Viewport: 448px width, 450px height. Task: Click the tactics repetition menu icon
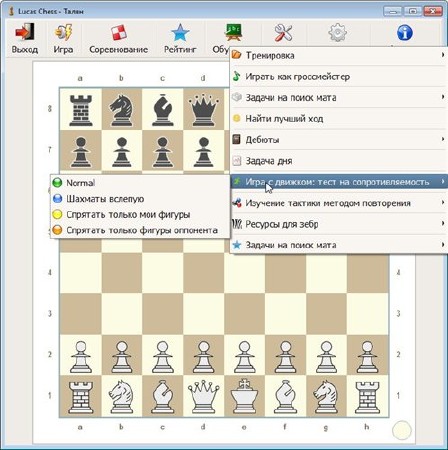coord(237,202)
